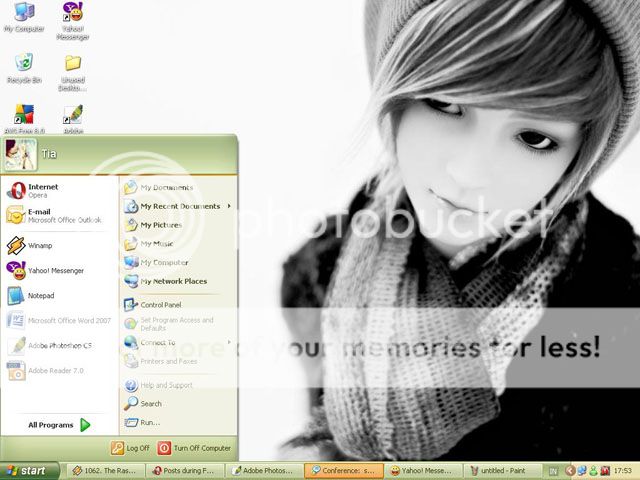
Task: Open Control Panel
Action: [x=178, y=304]
